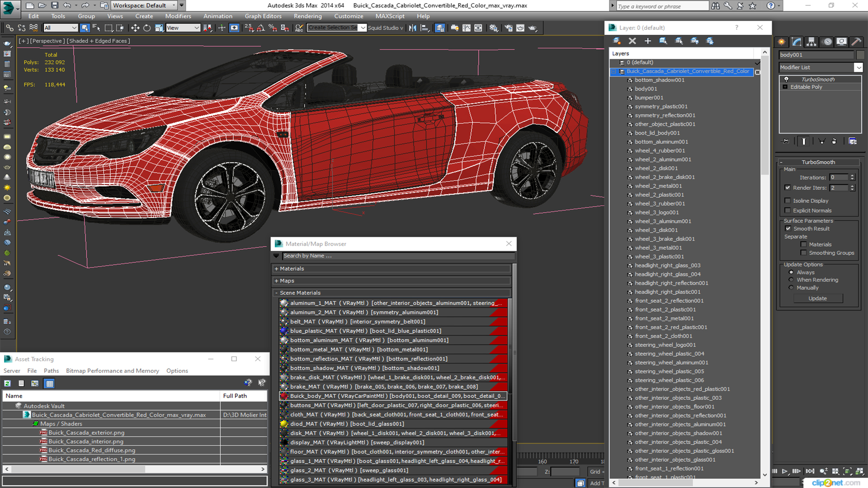Collapse the Scene Materials group

(276, 293)
